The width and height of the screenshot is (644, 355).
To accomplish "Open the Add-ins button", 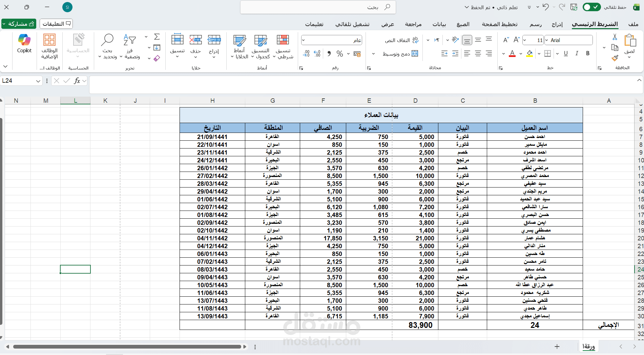I will [49, 46].
